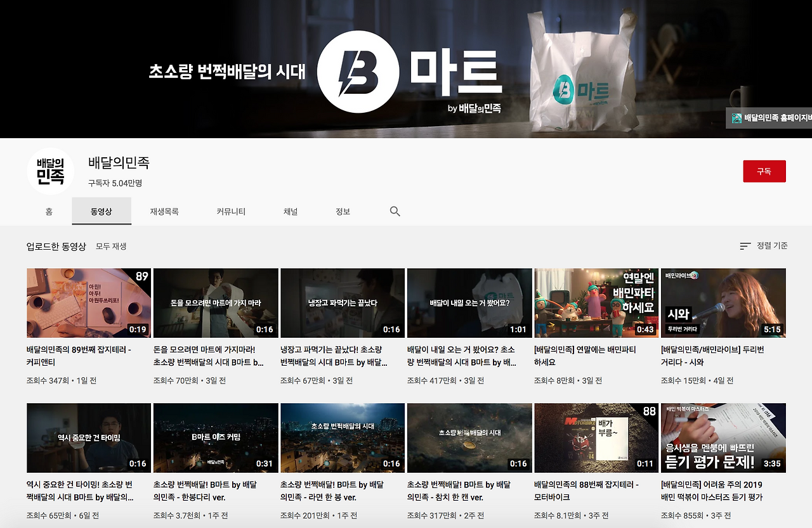Play the 냉장고 파먹기는 끝났다 video thumbnail

coord(342,302)
